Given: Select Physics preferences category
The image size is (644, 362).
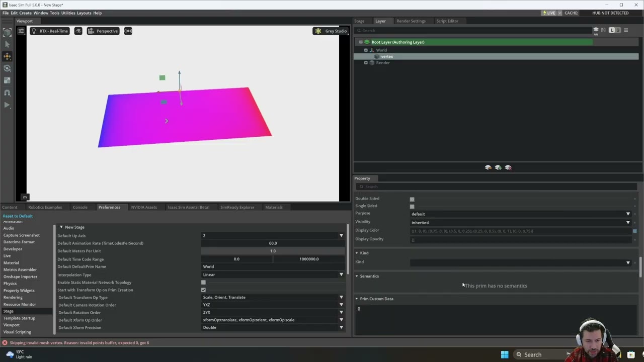Looking at the screenshot, I should pyautogui.click(x=10, y=284).
